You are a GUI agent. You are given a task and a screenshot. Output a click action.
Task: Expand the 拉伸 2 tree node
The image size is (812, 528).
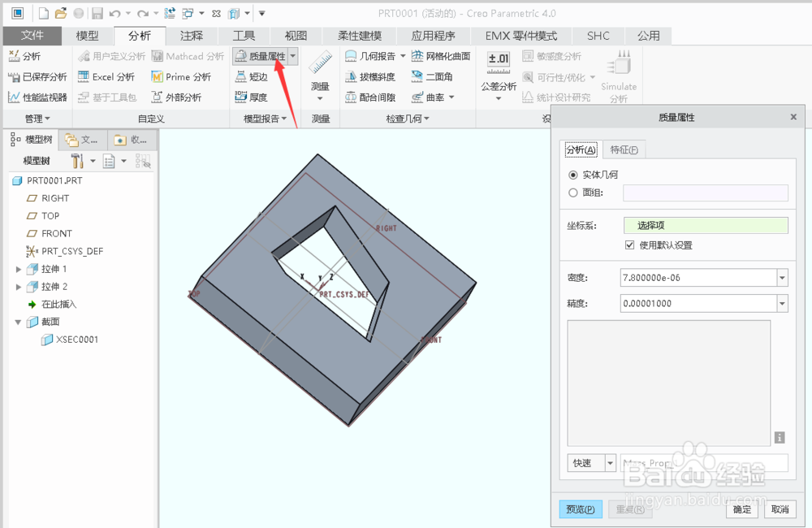(18, 287)
